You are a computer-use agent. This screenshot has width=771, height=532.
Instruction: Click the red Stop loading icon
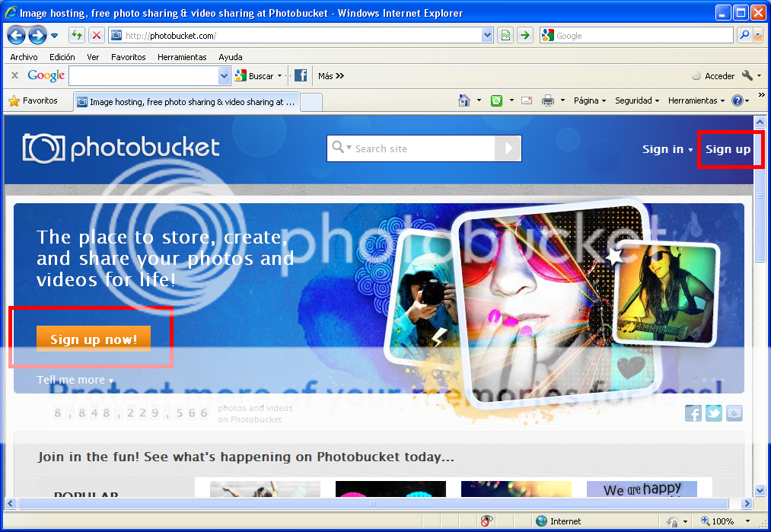97,35
